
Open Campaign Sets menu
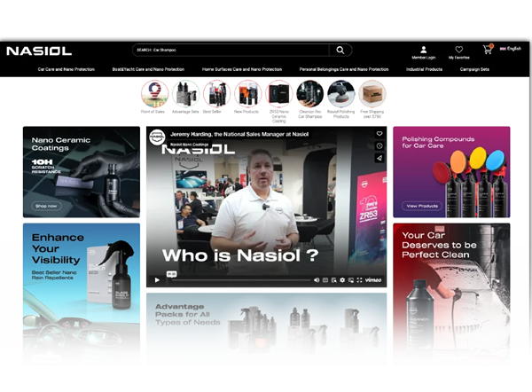(x=474, y=69)
